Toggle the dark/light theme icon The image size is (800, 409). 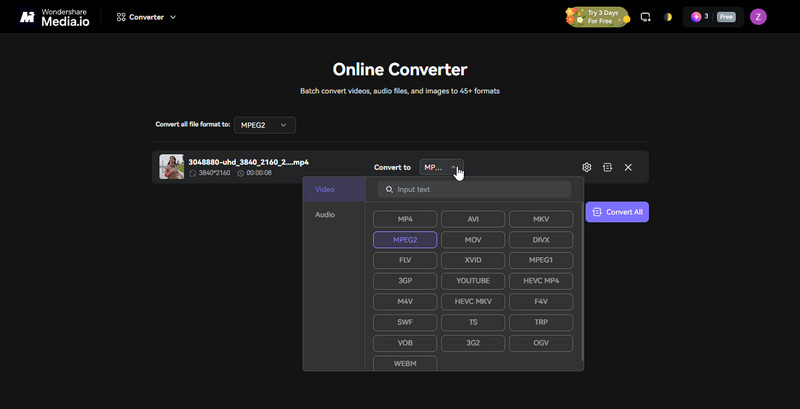point(668,17)
